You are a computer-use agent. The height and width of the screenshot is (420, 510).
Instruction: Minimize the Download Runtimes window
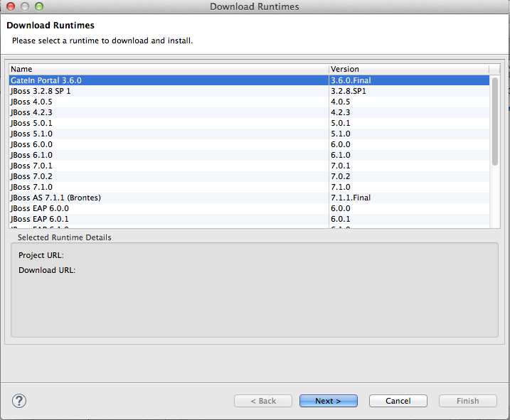pos(25,6)
